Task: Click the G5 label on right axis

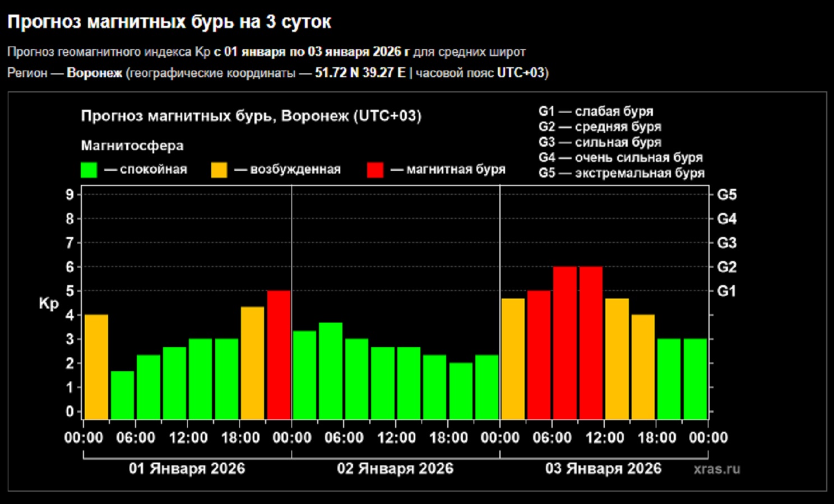Action: tap(726, 195)
